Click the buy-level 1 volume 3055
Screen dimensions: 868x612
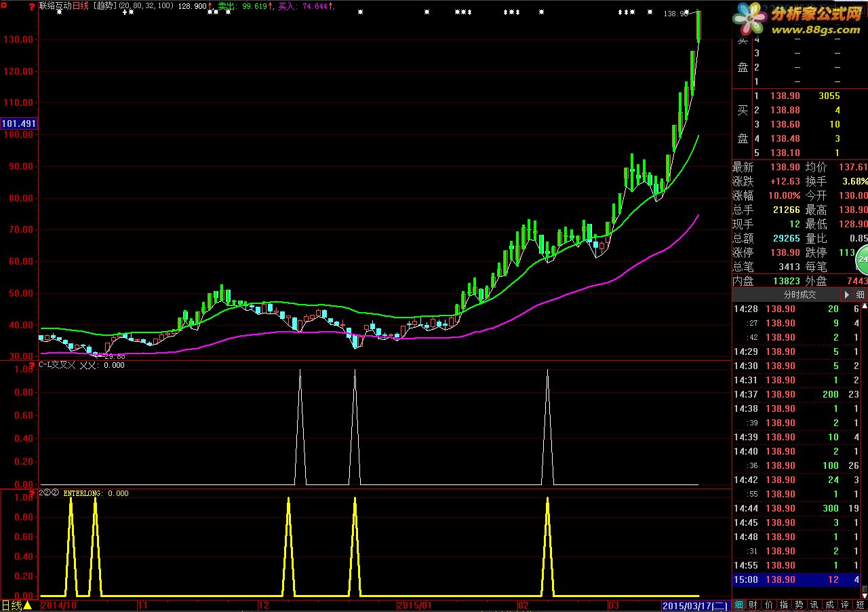point(829,96)
